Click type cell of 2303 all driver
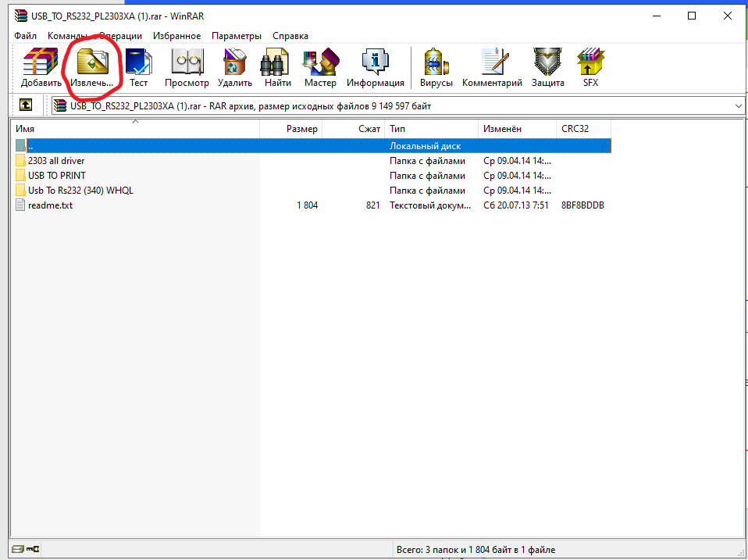 tap(427, 161)
